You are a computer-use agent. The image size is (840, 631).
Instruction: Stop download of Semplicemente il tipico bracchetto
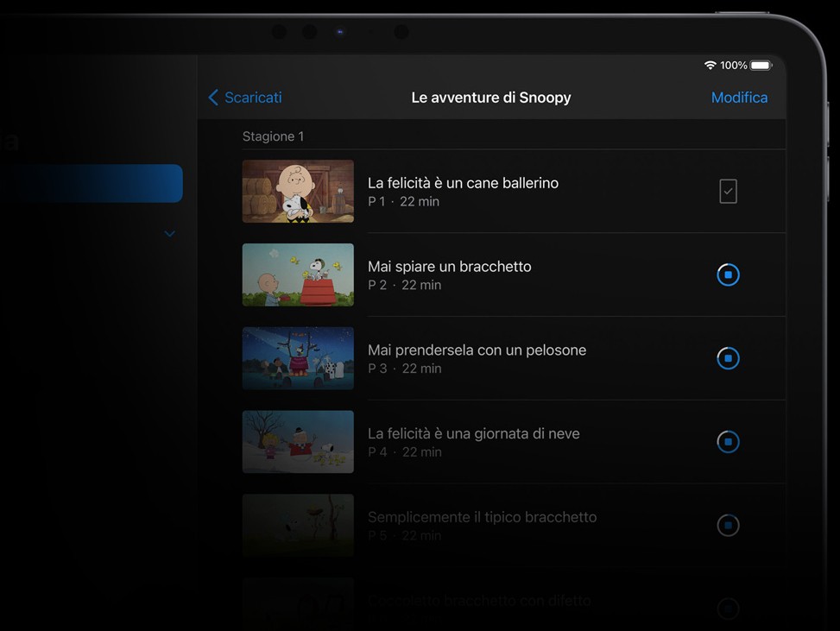728,525
